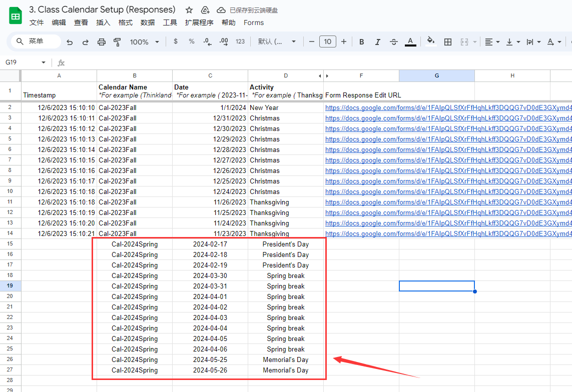Click the redo icon in toolbar

(x=86, y=42)
